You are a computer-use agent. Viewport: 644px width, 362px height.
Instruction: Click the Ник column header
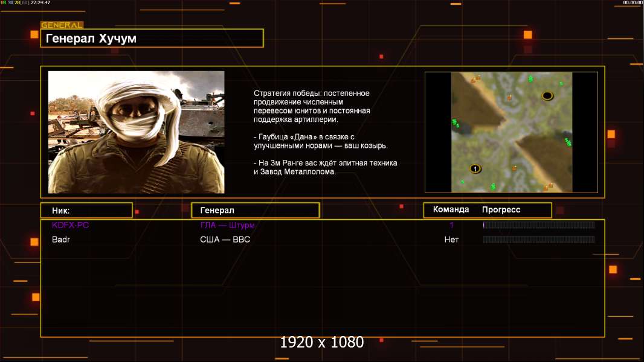click(86, 210)
